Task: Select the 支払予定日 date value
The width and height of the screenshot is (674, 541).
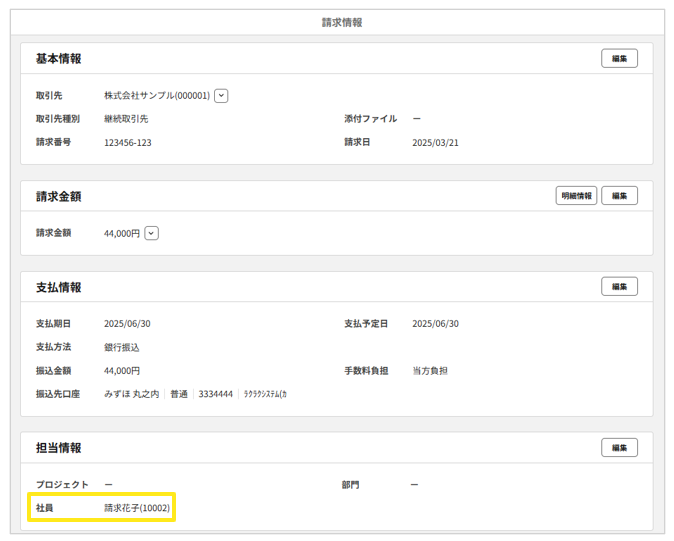Action: pyautogui.click(x=435, y=324)
